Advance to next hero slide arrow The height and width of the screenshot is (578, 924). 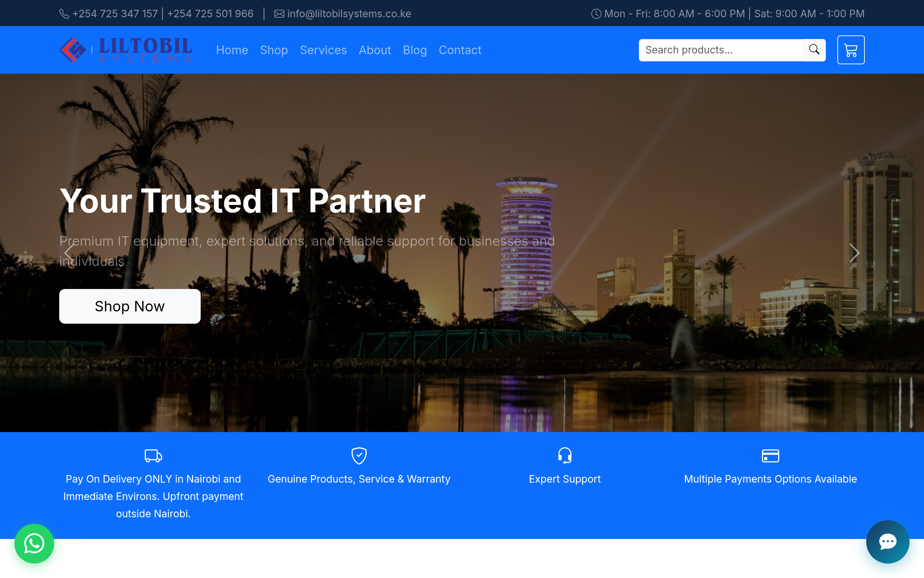click(x=854, y=253)
